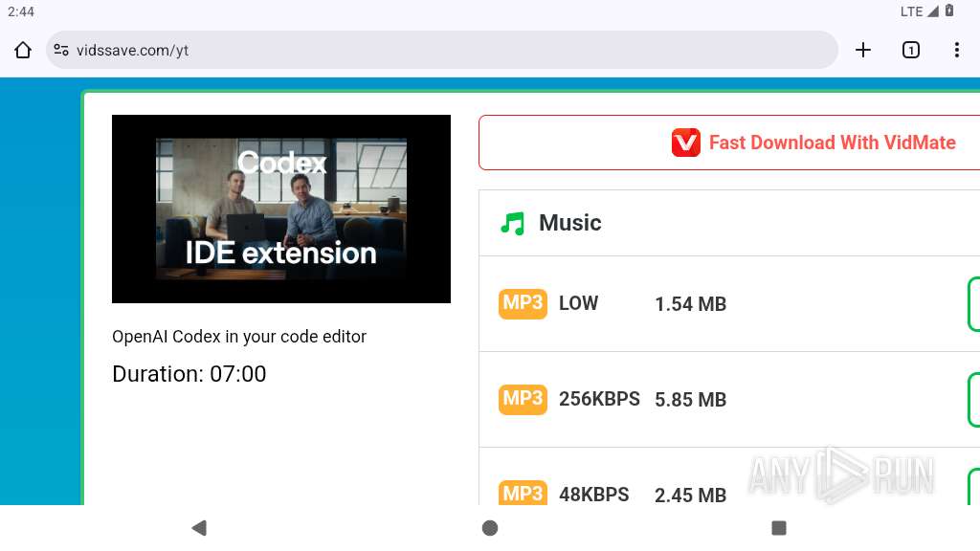Select the 256KBPS quality label
The height and width of the screenshot is (551, 980).
pyautogui.click(x=599, y=399)
